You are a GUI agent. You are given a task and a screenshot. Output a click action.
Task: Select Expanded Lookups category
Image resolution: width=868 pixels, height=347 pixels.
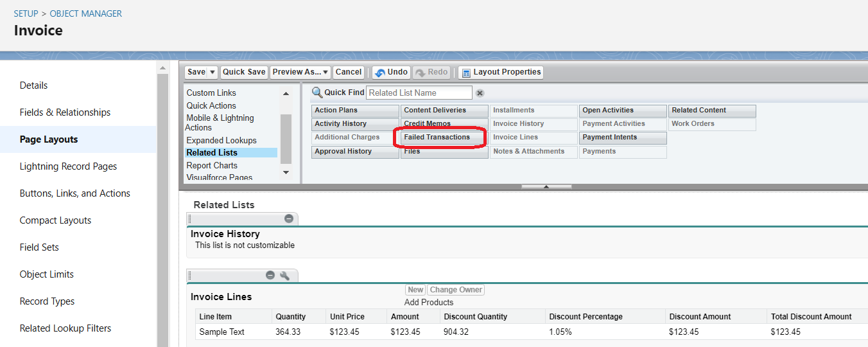tap(221, 140)
